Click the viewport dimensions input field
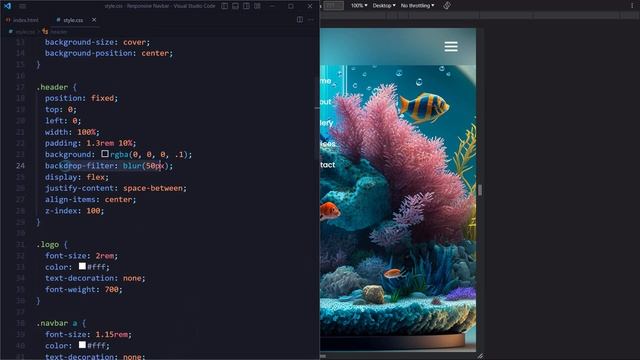Image resolution: width=640 pixels, height=360 pixels. pos(334,6)
